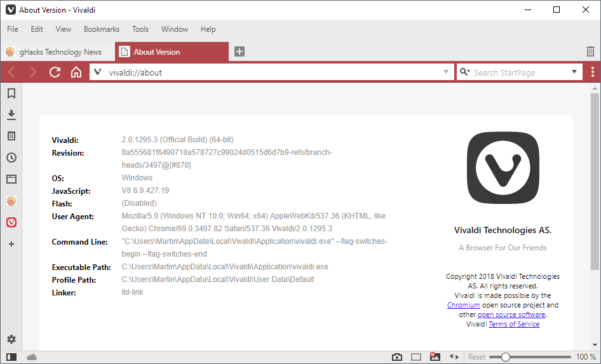Click the Profile Path value User Data\Default
The image size is (601, 364).
(x=218, y=280)
